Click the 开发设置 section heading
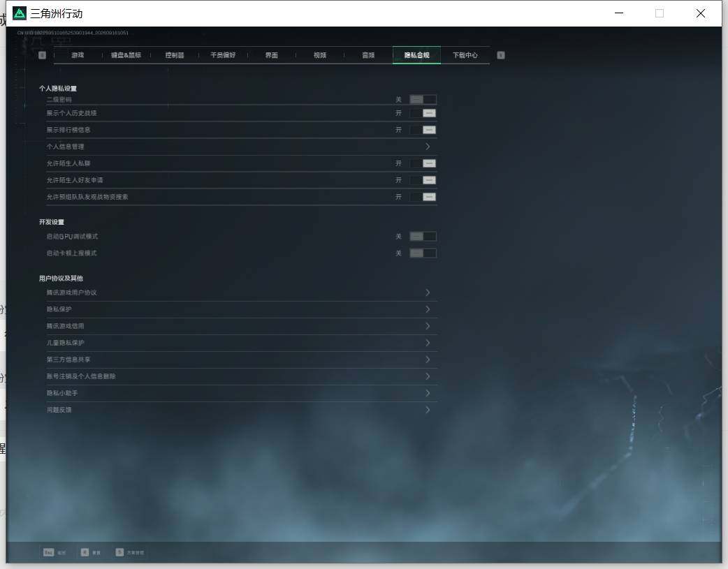 pos(52,222)
